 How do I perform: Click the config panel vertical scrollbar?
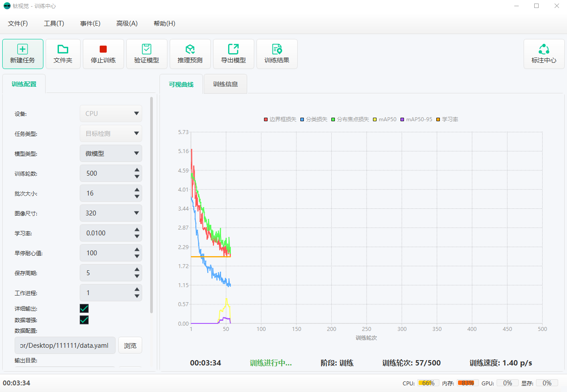tap(151, 205)
